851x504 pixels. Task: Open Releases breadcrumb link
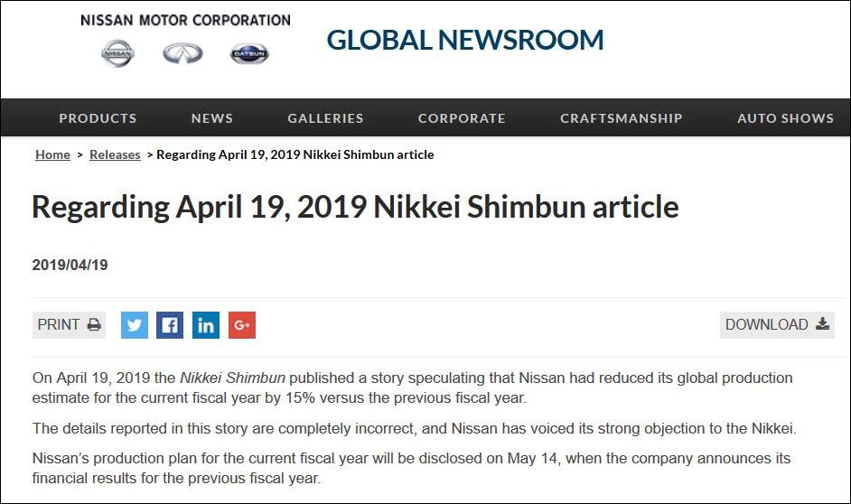click(x=115, y=154)
